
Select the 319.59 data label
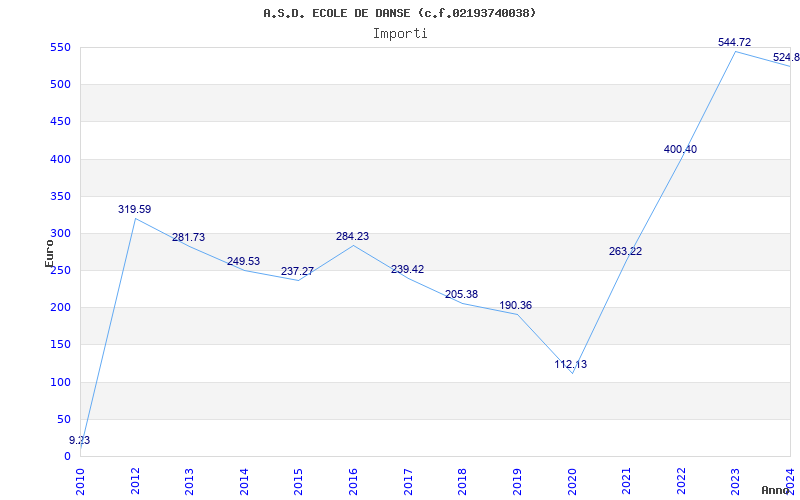point(135,209)
